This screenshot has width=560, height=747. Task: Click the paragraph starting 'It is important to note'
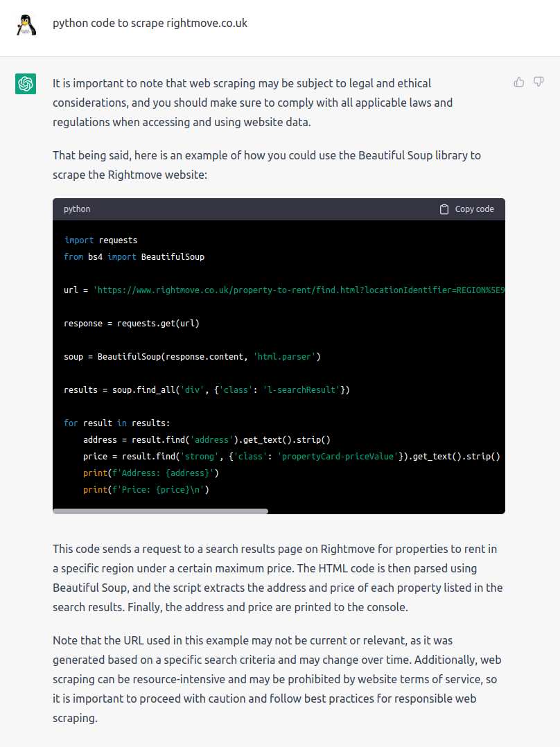252,103
